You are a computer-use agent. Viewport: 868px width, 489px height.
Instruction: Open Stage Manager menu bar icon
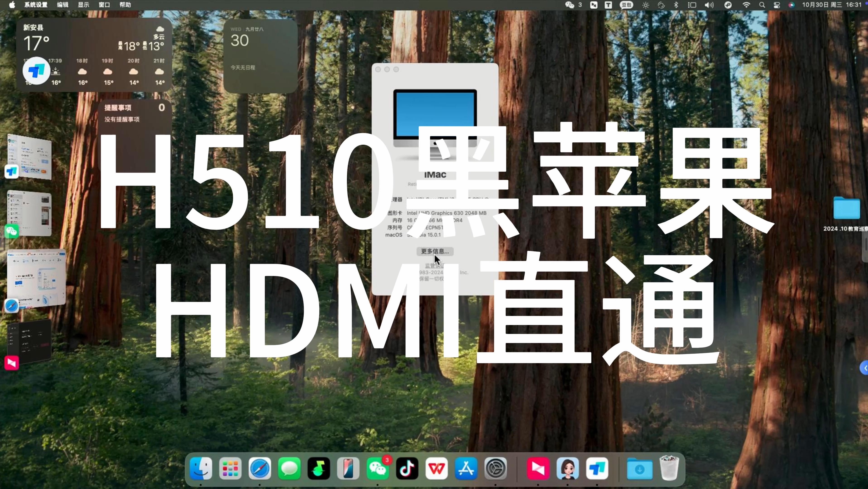point(692,5)
